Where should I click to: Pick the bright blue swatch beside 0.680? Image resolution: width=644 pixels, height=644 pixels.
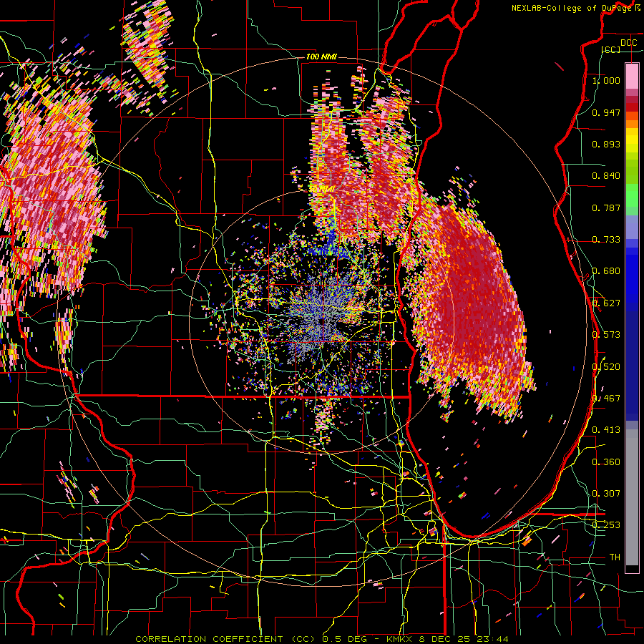click(632, 275)
